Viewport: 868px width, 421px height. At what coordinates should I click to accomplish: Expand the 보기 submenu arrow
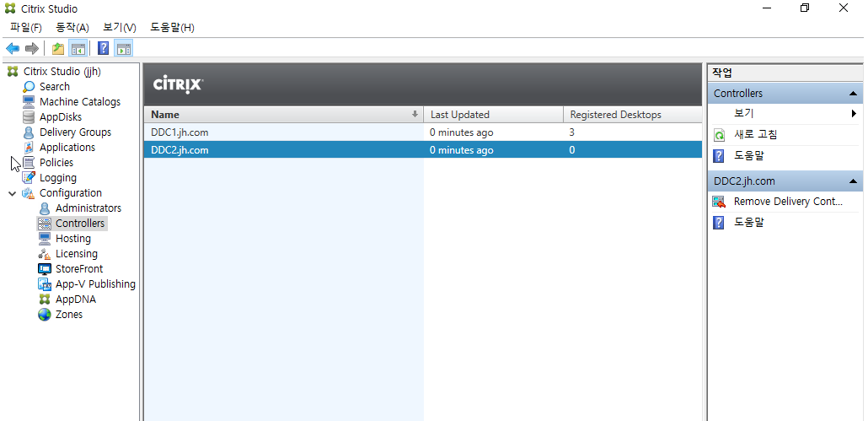click(855, 114)
